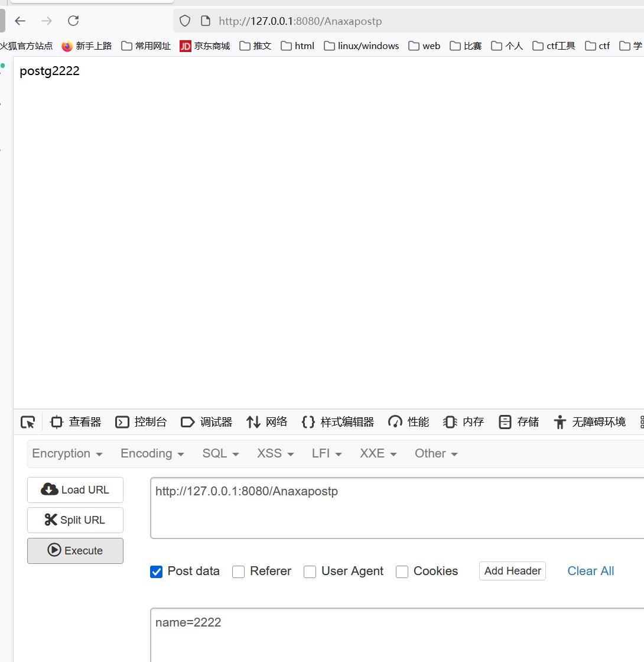Reload the page with the refresh icon
Image resolution: width=644 pixels, height=662 pixels.
pos(73,21)
